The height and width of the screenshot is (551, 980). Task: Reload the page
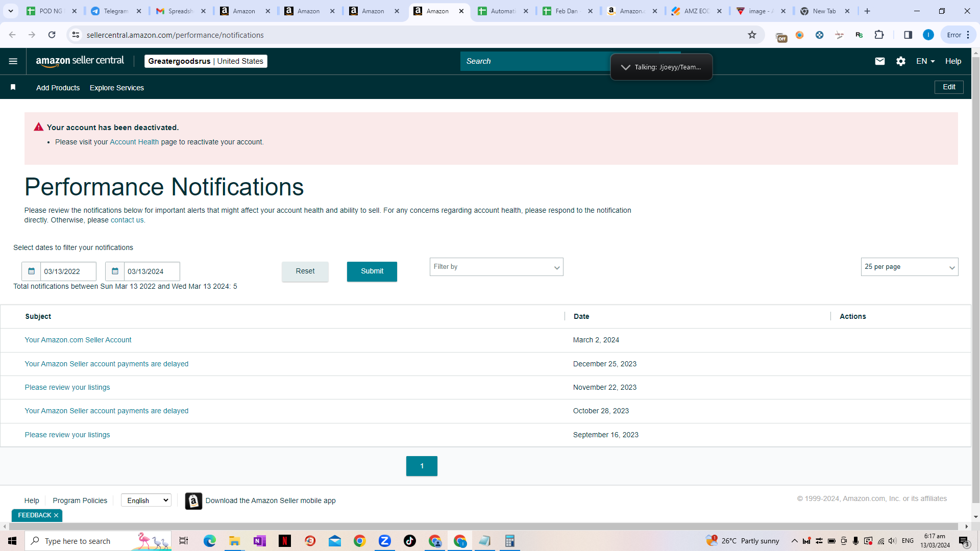[52, 35]
